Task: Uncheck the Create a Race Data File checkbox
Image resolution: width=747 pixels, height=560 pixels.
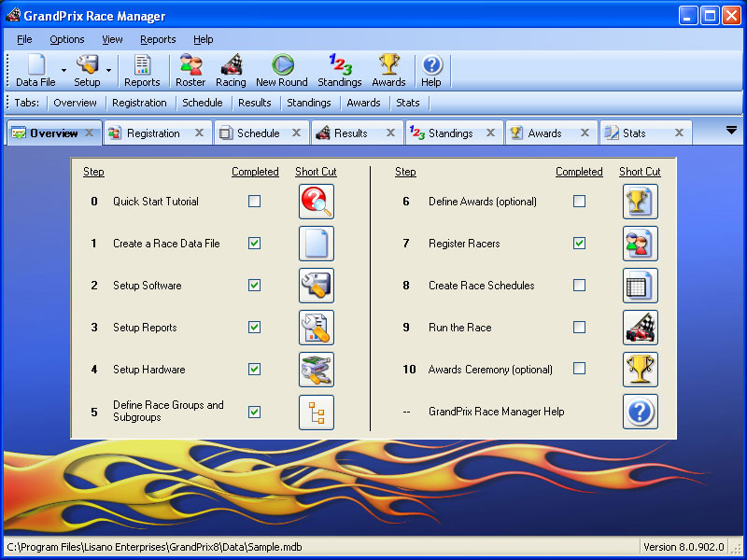Action: pyautogui.click(x=254, y=244)
